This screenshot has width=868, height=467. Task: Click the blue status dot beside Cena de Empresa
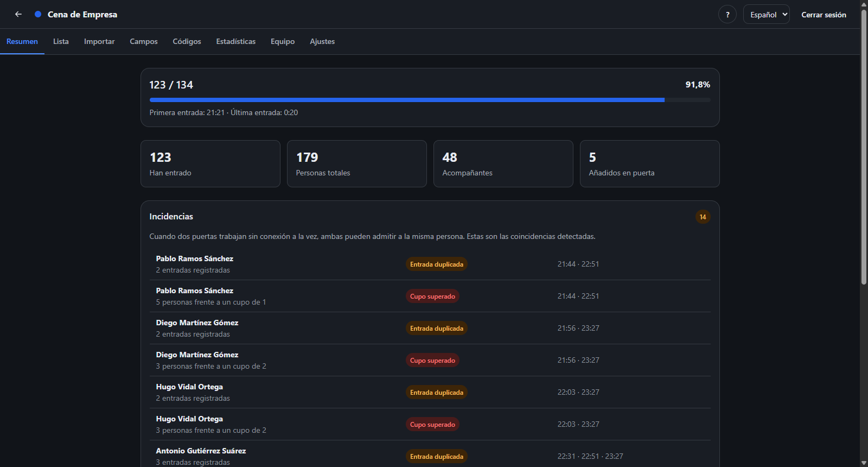(38, 14)
